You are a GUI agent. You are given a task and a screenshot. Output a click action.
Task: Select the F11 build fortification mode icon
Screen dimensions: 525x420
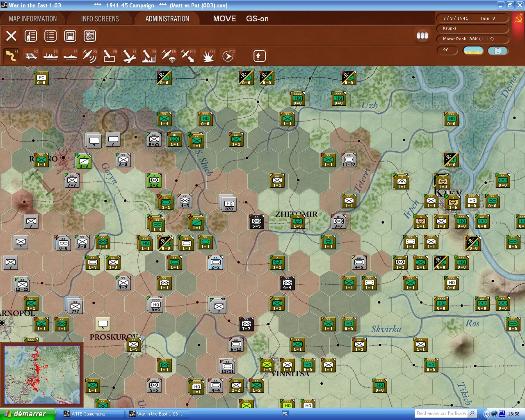pyautogui.click(x=208, y=56)
